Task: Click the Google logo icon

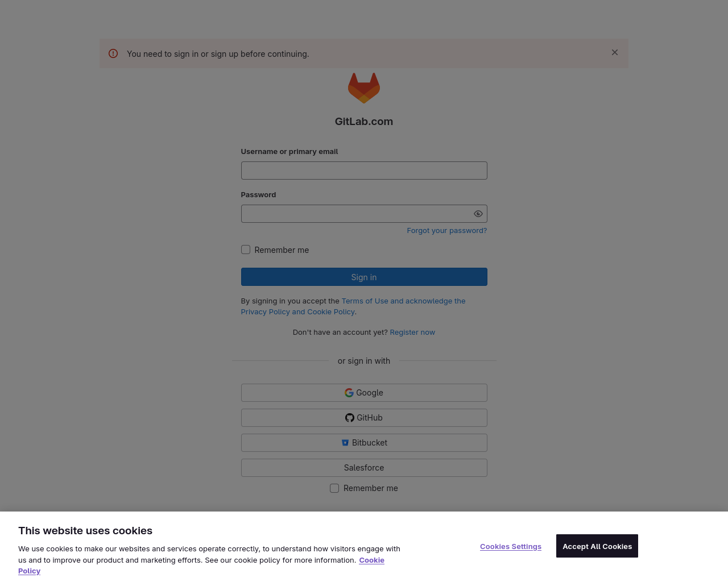Action: [x=349, y=393]
